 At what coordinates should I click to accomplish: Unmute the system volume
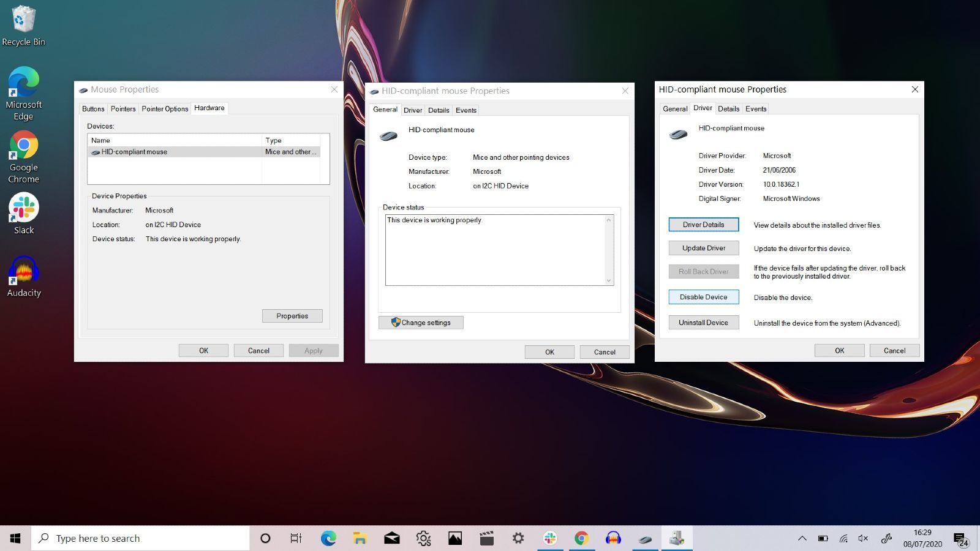click(863, 538)
